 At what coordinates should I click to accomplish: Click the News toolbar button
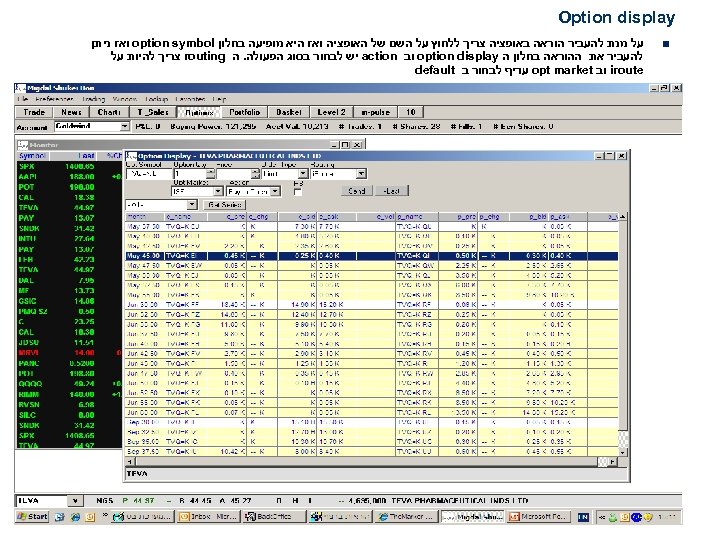click(x=71, y=112)
